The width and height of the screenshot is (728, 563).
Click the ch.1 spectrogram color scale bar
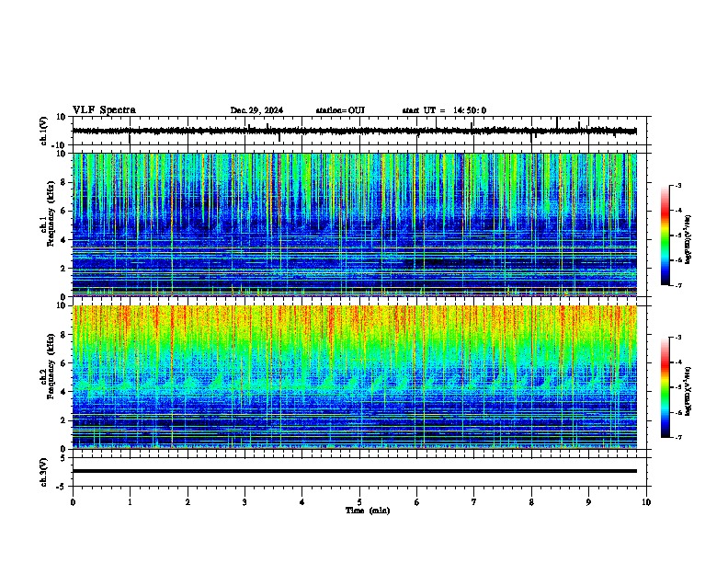665,236
